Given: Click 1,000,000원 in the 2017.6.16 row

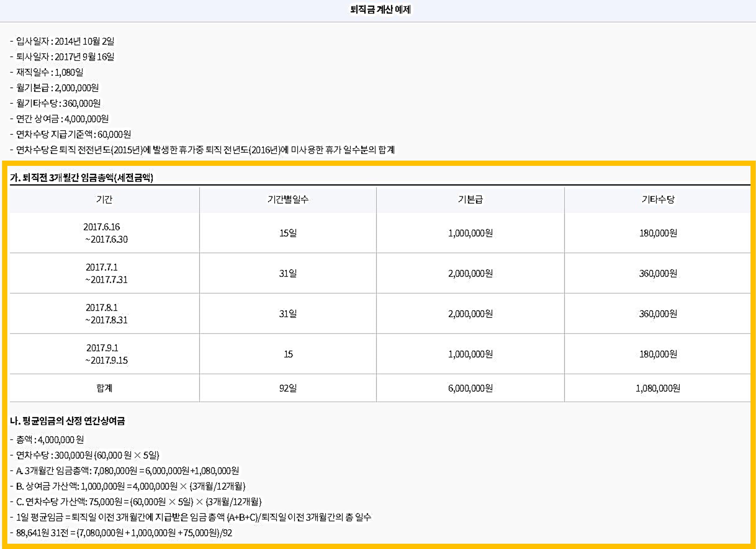Looking at the screenshot, I should [x=470, y=233].
